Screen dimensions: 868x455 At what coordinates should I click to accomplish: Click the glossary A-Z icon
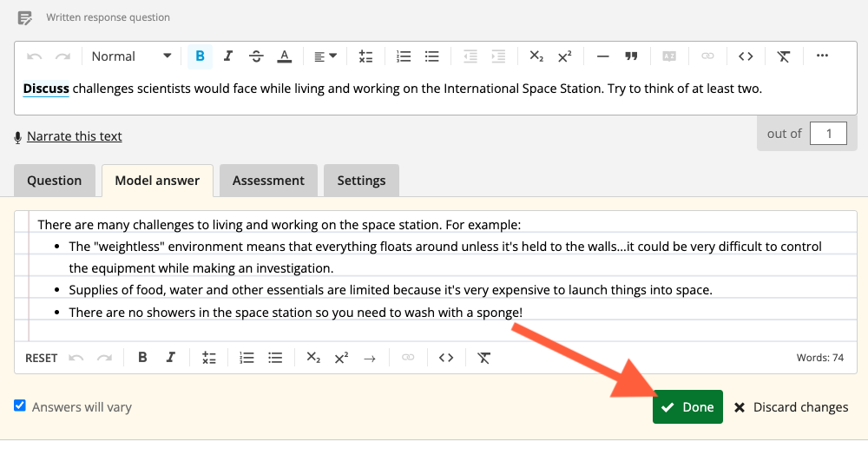pyautogui.click(x=669, y=56)
